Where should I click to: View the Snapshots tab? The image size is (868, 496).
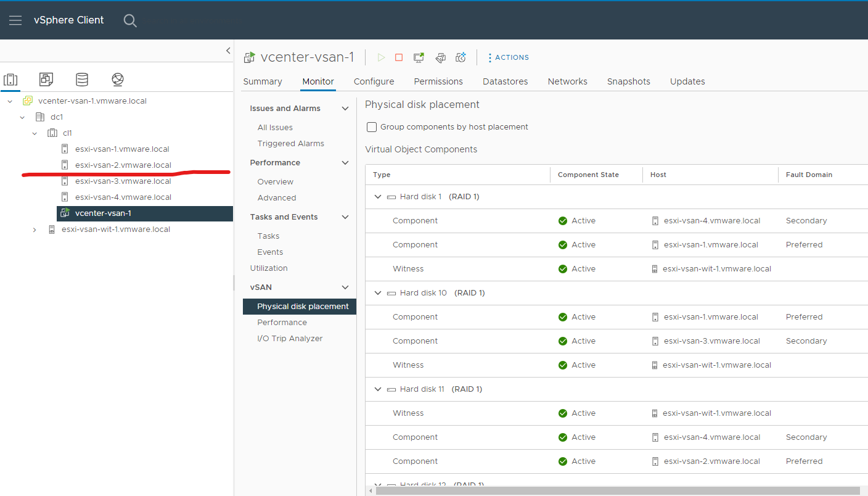pos(629,81)
